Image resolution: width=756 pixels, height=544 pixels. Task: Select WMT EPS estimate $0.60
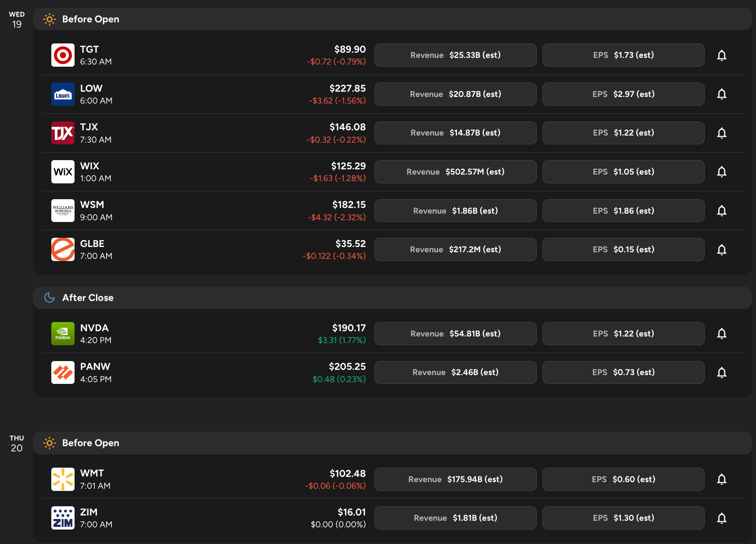(623, 479)
